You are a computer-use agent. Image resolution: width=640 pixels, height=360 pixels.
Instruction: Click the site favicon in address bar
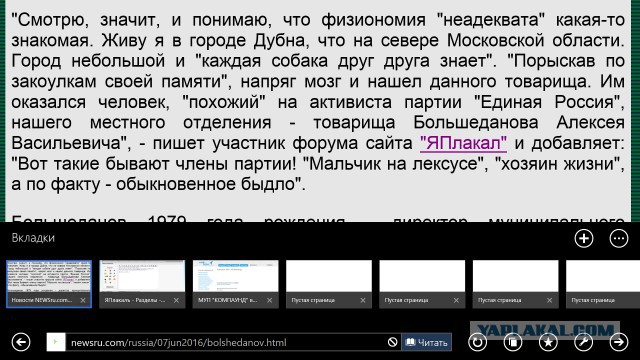(x=56, y=342)
